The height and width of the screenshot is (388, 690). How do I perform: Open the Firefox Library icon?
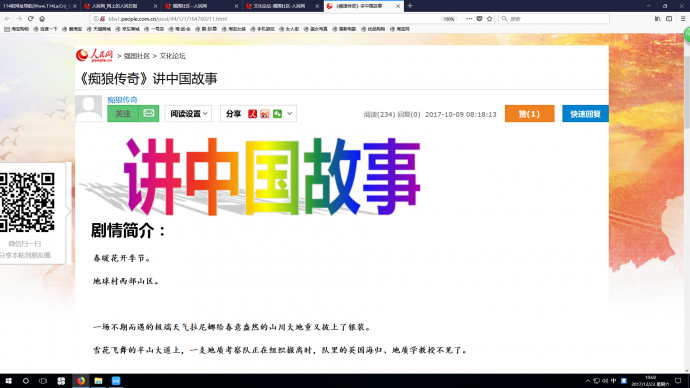[657, 18]
